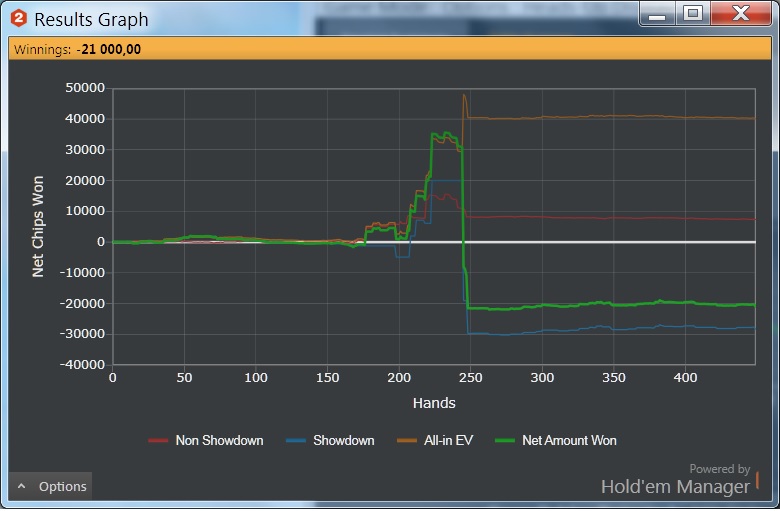The height and width of the screenshot is (511, 780).
Task: Click the 250 hands x-axis label
Action: (x=471, y=378)
